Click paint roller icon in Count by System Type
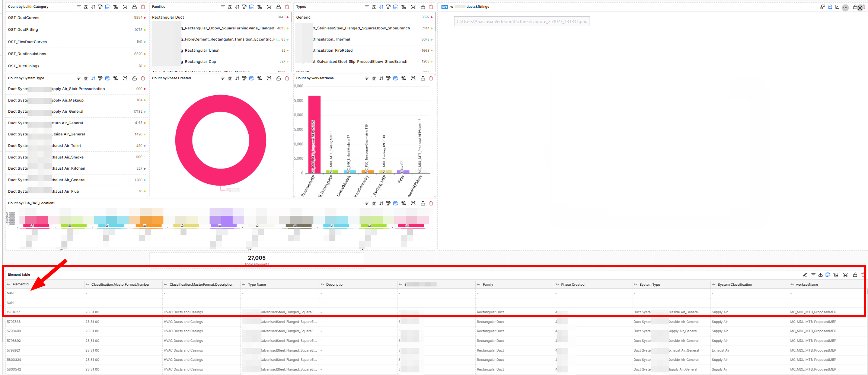Viewport: 868px width, 375px height. tap(100, 78)
